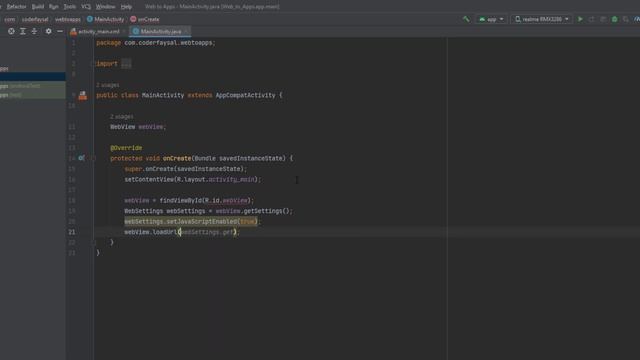Screen dimensions: 640x360
Task: Click the coderfaysal breadcrumb
Action: [x=35, y=19]
